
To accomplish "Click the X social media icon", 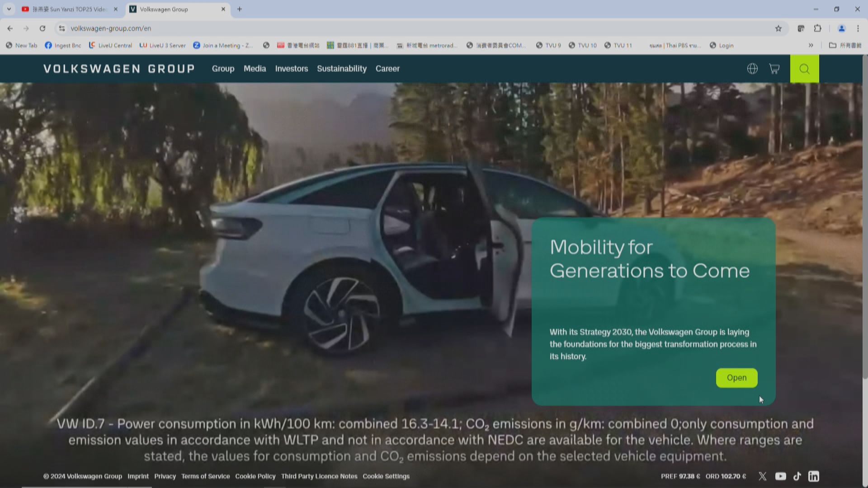I will click(x=762, y=475).
